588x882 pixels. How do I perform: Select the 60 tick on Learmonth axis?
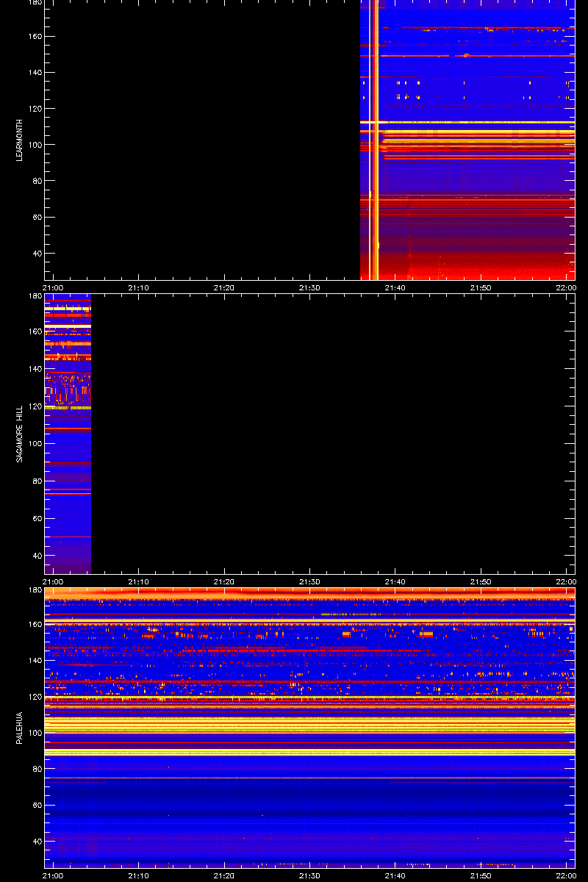click(x=37, y=218)
